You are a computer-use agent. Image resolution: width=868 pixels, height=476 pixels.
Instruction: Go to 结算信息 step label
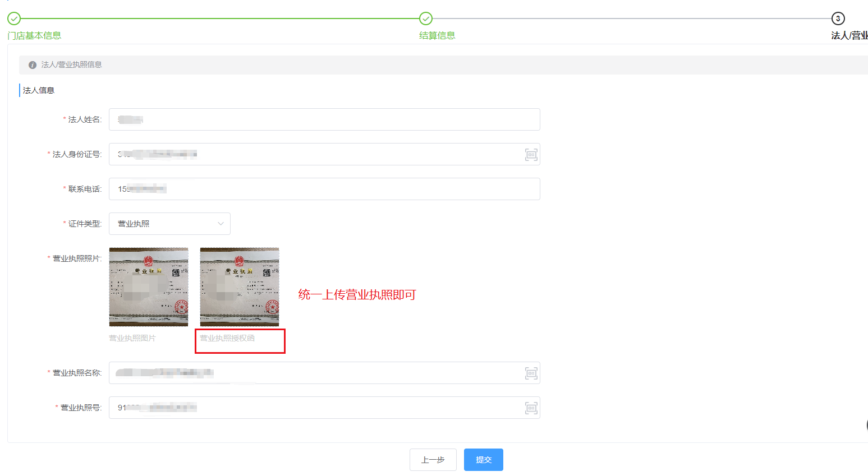(x=437, y=35)
